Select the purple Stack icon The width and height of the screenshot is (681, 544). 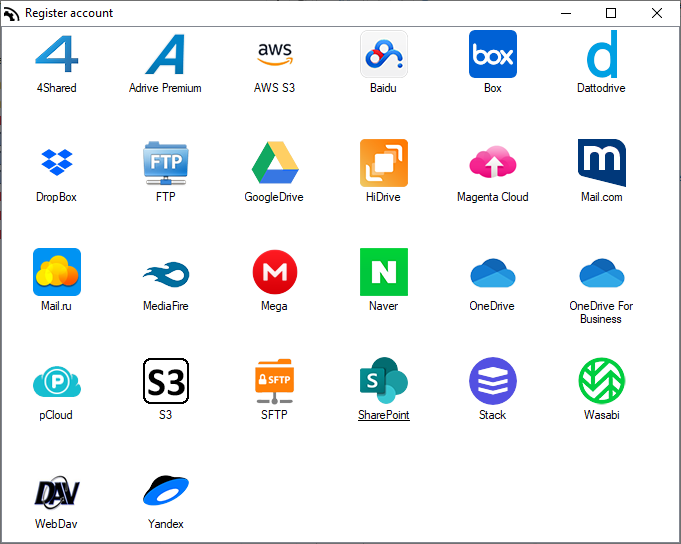click(493, 381)
